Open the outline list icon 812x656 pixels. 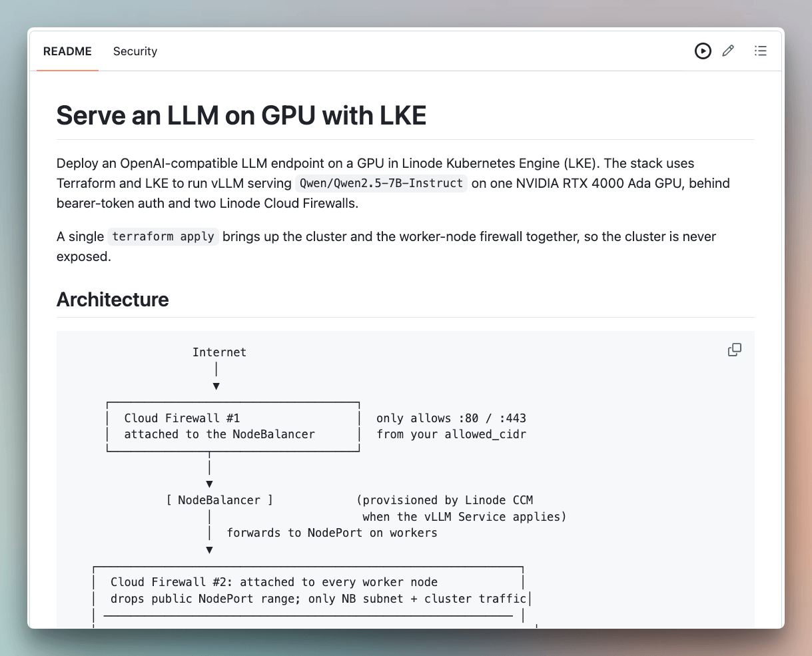pyautogui.click(x=760, y=51)
